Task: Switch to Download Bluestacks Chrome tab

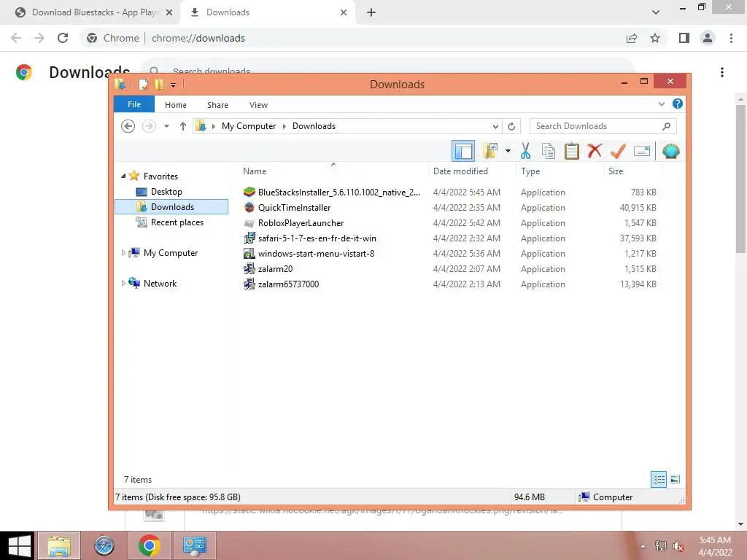Action: click(94, 12)
